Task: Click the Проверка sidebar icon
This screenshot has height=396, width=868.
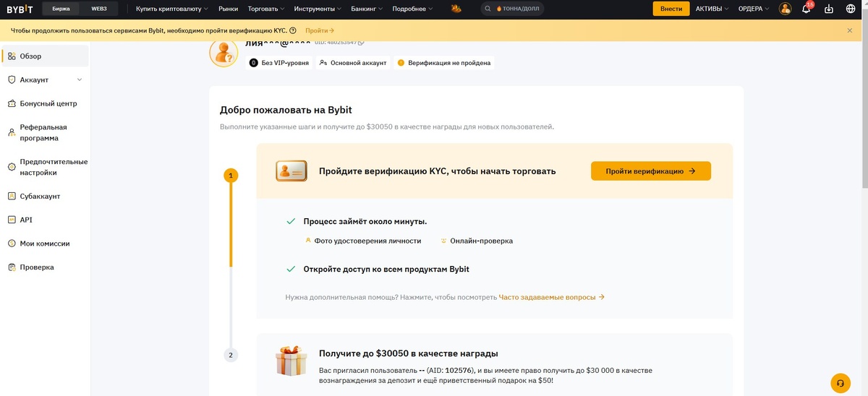Action: point(12,267)
